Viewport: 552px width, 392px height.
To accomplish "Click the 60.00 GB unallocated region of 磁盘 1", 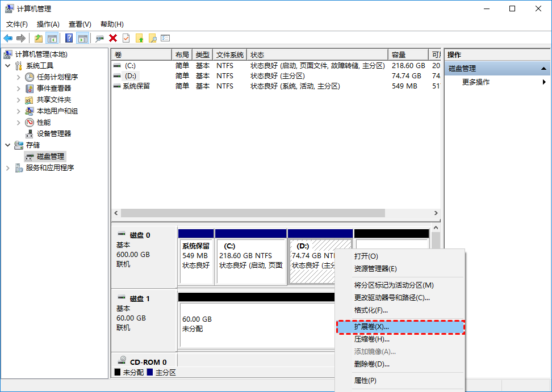I will (x=256, y=324).
